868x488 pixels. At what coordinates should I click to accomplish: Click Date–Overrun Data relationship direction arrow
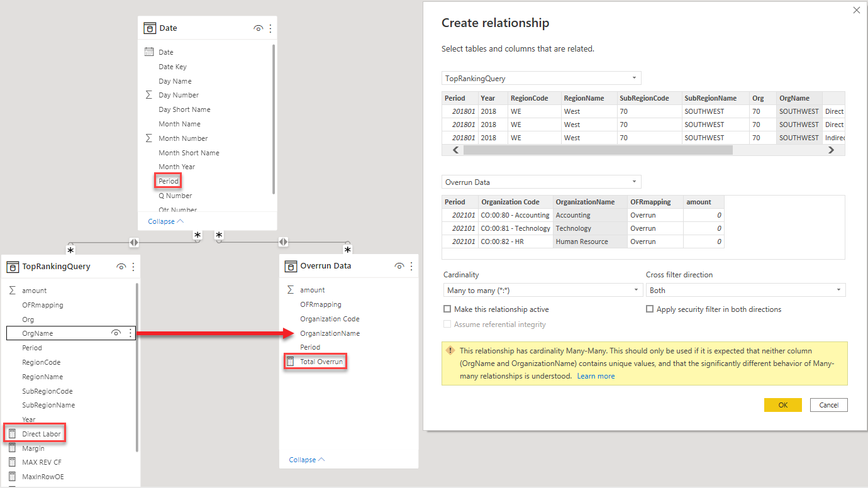tap(283, 241)
